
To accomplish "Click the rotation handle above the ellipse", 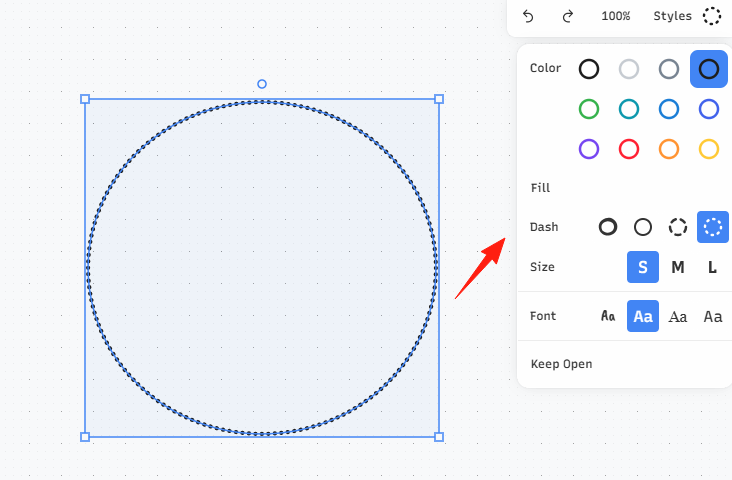I will tap(262, 84).
